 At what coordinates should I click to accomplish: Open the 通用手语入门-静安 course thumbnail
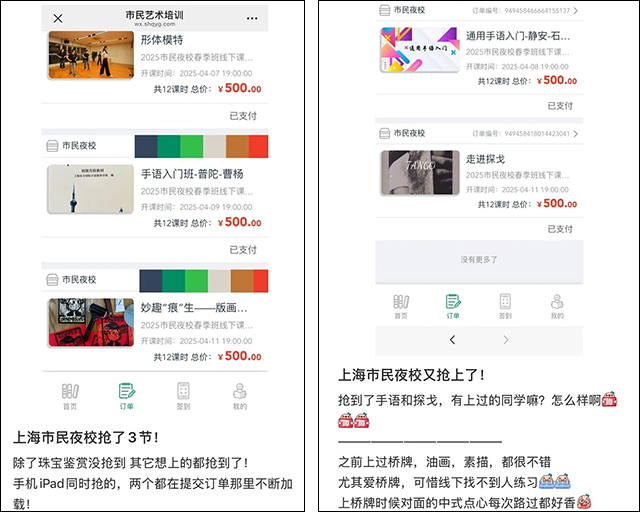point(420,50)
